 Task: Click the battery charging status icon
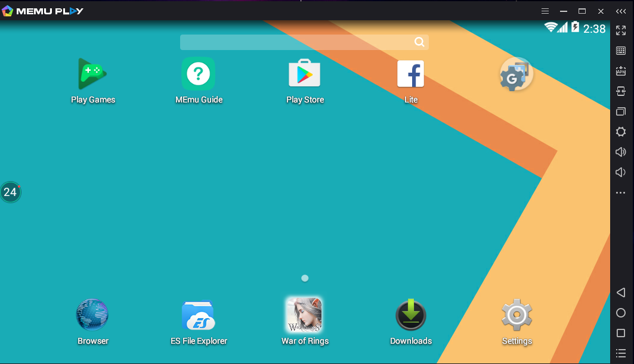click(575, 27)
